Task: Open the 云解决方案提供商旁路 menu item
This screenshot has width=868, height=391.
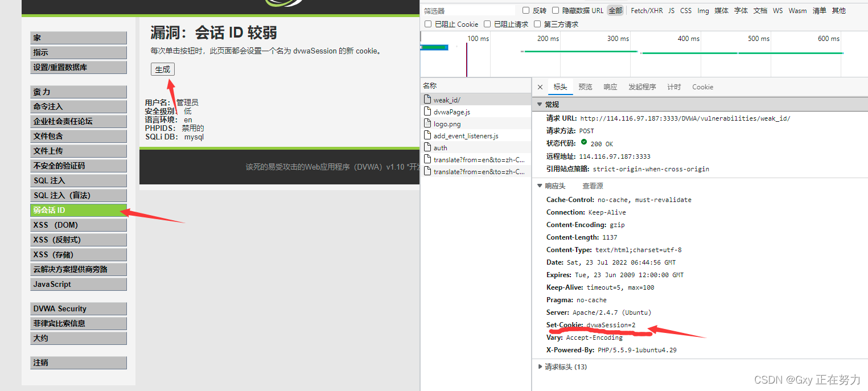Action: point(79,269)
